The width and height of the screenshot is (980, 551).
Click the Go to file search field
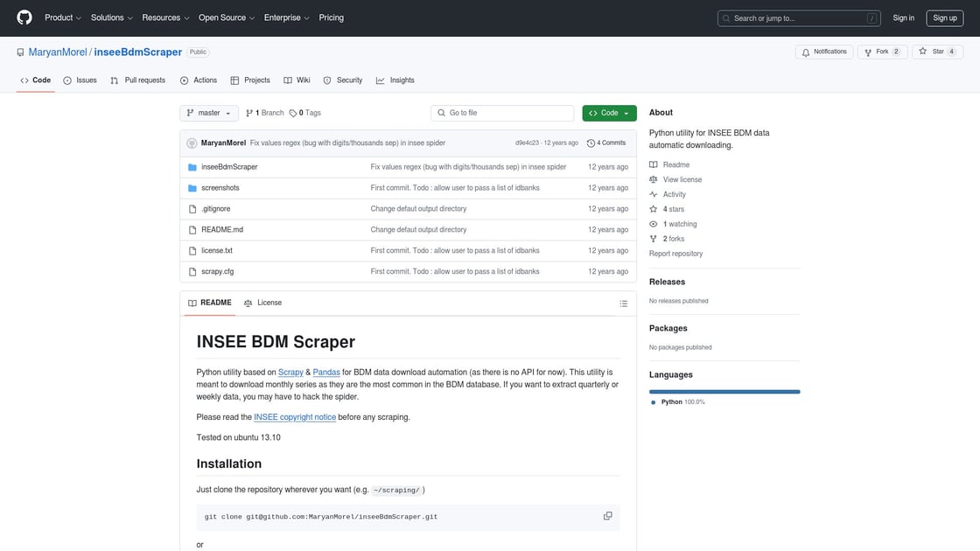(502, 113)
